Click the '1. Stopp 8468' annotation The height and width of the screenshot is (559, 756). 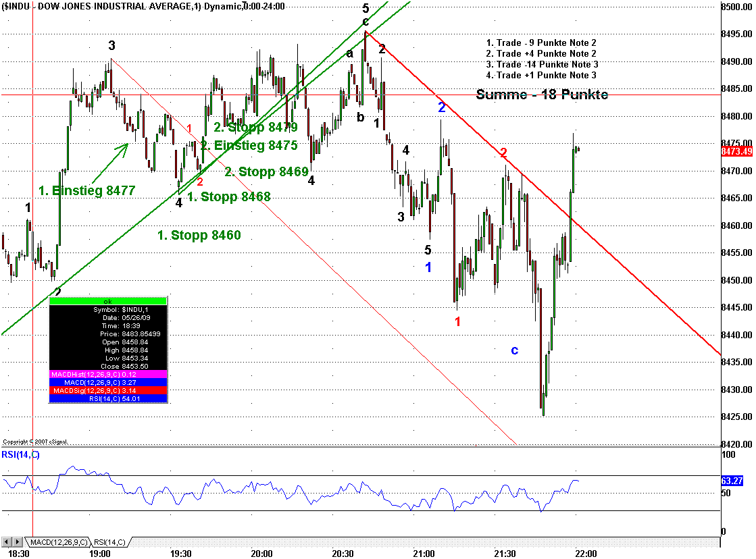tap(228, 197)
